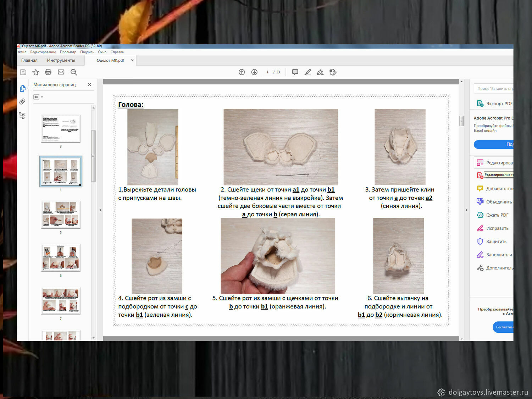Click the tools search field
Viewport: 532px width, 399px height.
pyautogui.click(x=493, y=89)
